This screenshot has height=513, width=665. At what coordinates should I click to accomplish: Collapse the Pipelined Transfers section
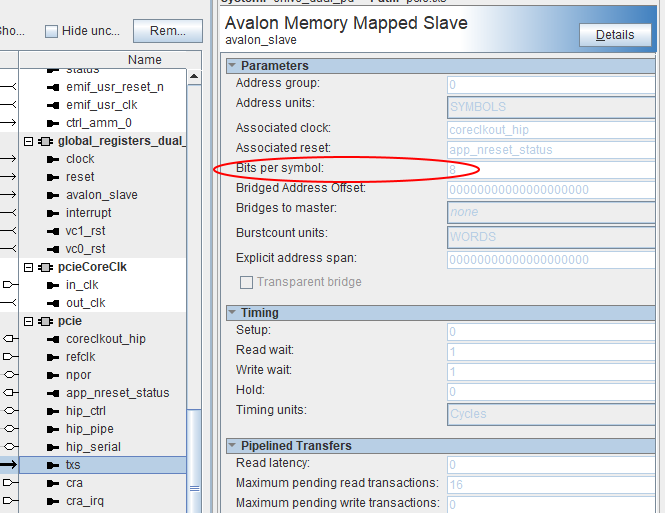232,445
